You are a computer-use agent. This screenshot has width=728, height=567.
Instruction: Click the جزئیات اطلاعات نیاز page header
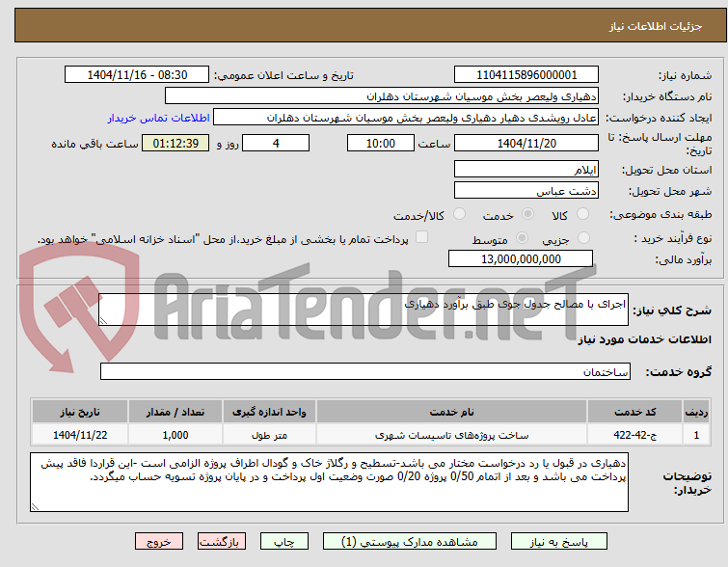point(655,26)
